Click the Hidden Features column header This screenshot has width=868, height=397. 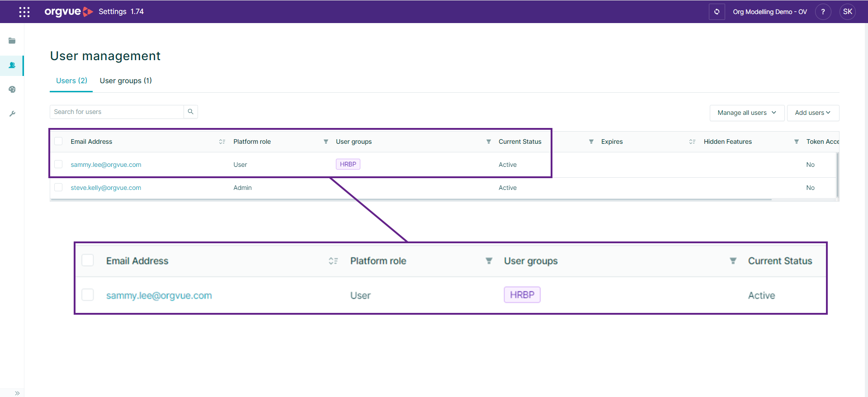(727, 142)
